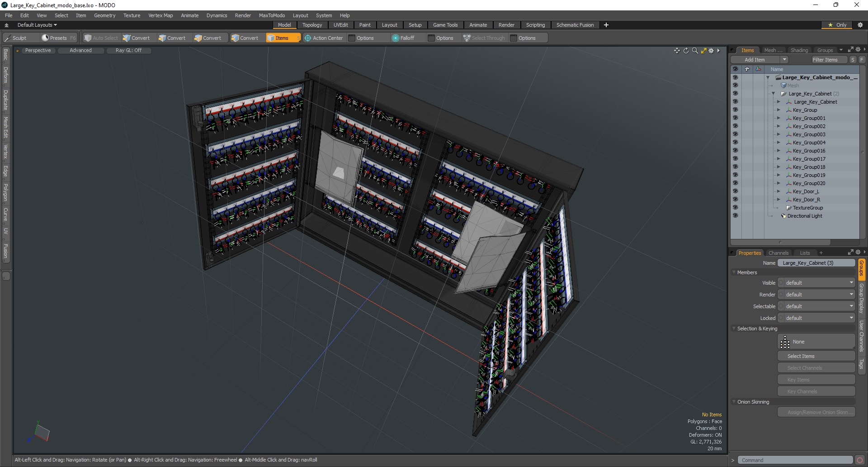Open the Add Item dropdown arrow
The image size is (868, 467).
click(x=784, y=60)
